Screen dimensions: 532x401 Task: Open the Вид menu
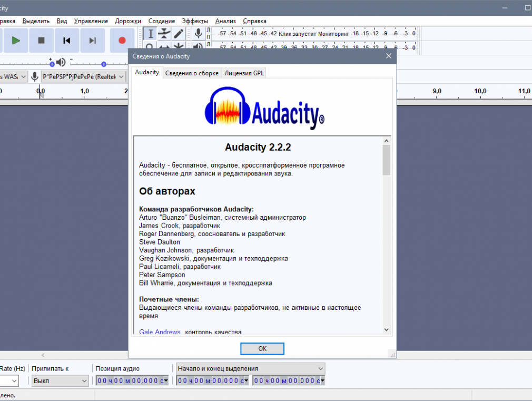pyautogui.click(x=62, y=21)
